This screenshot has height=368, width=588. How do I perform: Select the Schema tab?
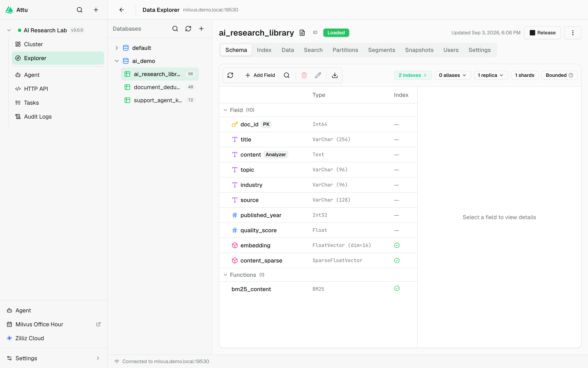click(x=236, y=50)
